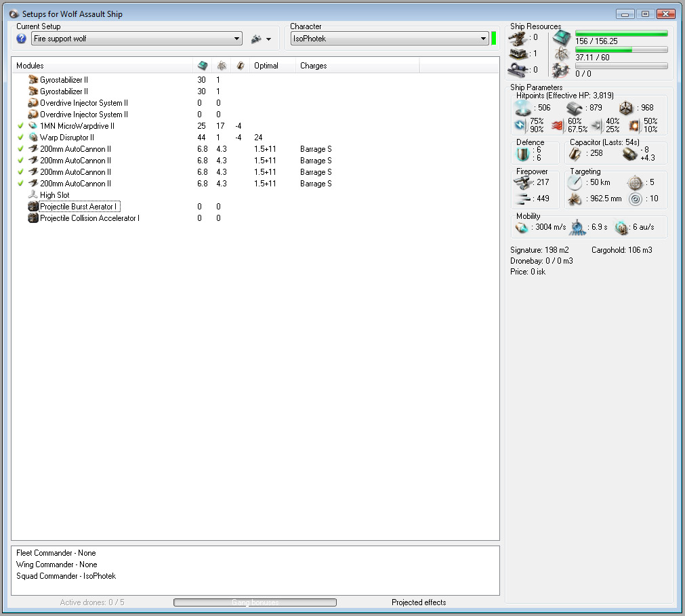The height and width of the screenshot is (616, 685).
Task: Click the EM resistance icon
Action: 520,126
